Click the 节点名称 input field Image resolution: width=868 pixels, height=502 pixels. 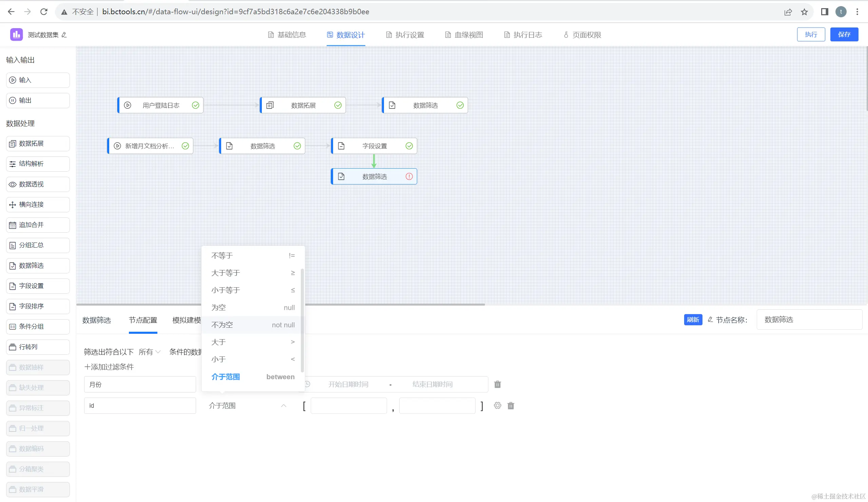pyautogui.click(x=809, y=320)
